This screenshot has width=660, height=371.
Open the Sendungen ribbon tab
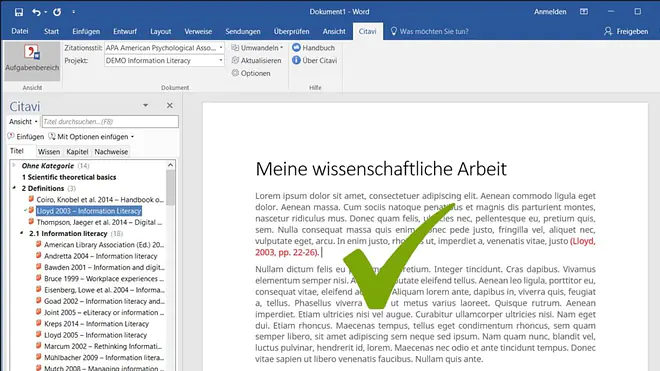pos(242,31)
